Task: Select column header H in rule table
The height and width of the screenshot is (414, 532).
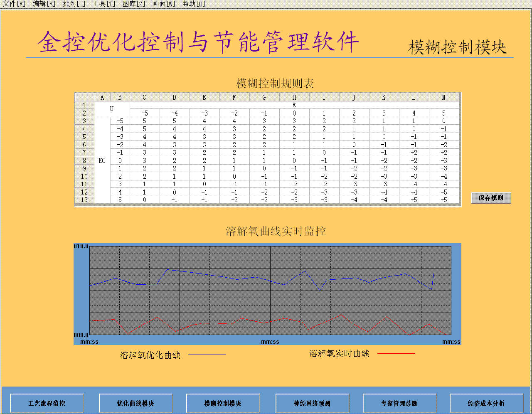Action: (x=294, y=97)
